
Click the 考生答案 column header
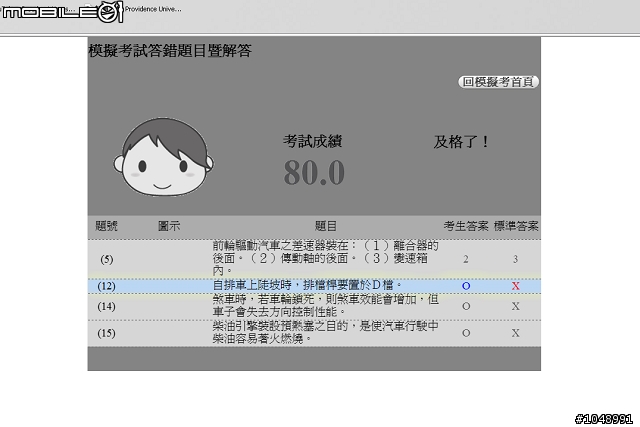tap(466, 226)
